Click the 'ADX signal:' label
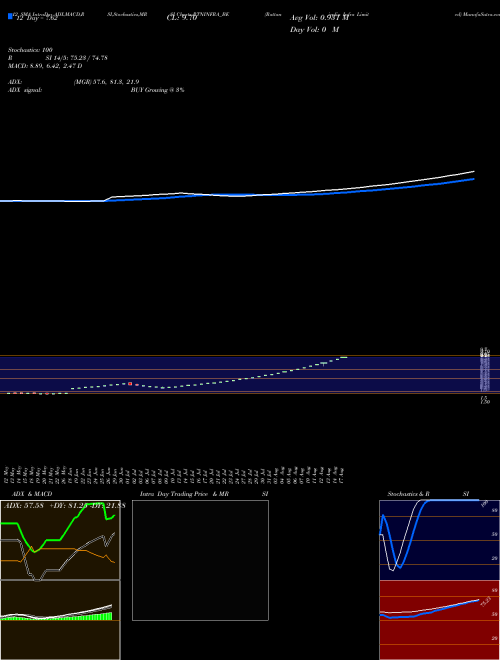Screen dimensions: 500x660 [x=25, y=90]
